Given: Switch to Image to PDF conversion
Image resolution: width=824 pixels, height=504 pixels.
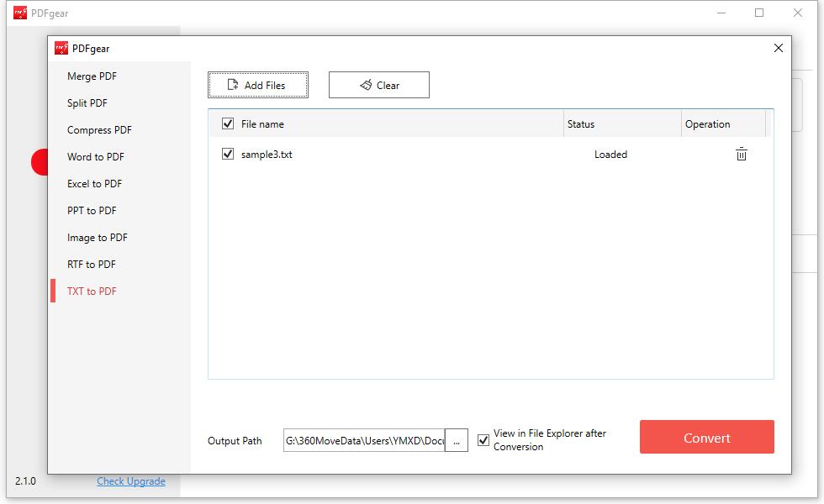Looking at the screenshot, I should coord(96,237).
